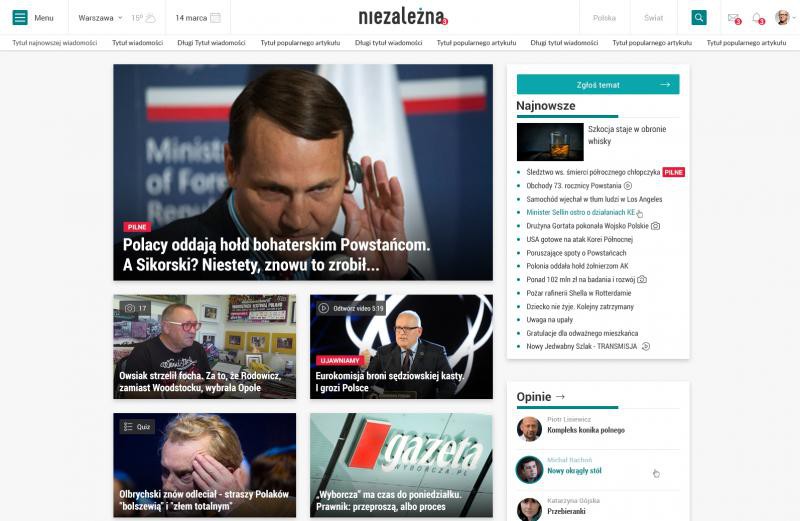Click the teal search magnifier icon
Image resolution: width=800 pixels, height=521 pixels.
point(699,17)
